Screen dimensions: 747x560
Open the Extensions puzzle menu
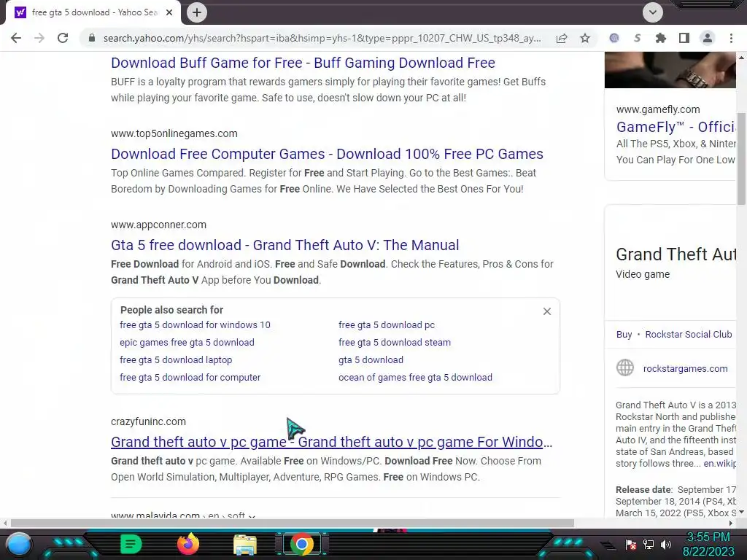click(661, 38)
